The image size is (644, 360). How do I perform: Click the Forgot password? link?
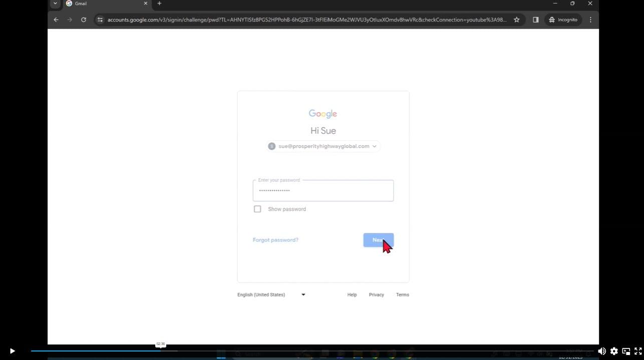pos(275,240)
